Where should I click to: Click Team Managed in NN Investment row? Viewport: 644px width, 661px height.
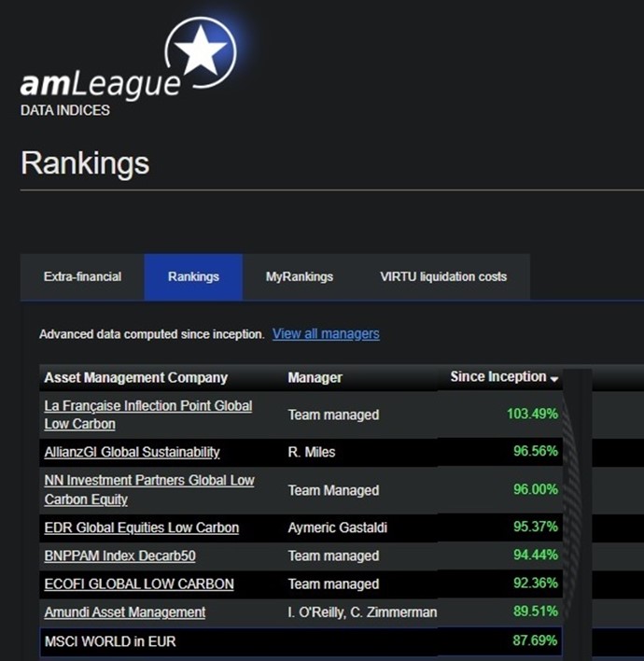(x=333, y=491)
